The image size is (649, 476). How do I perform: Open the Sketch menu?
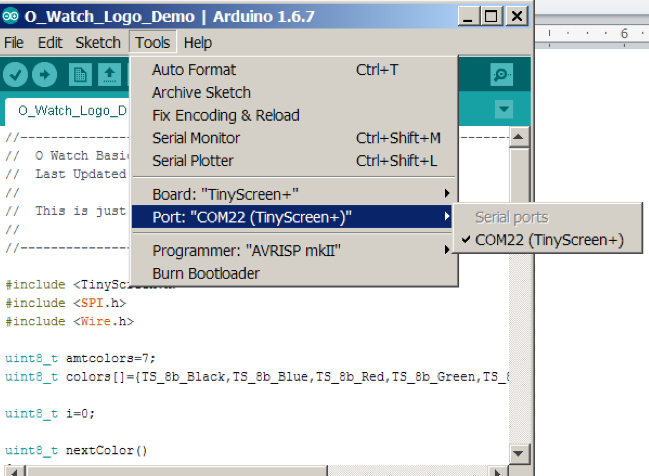tap(98, 43)
